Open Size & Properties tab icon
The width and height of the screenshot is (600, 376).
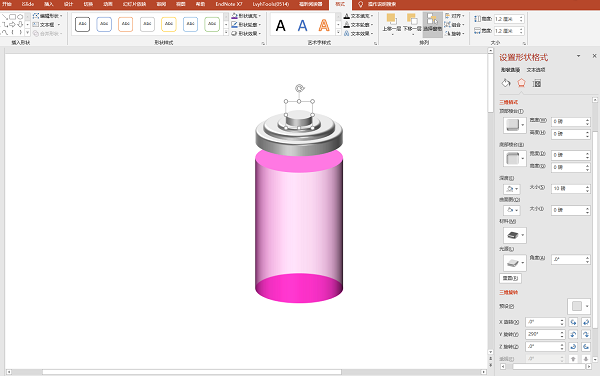(x=537, y=83)
